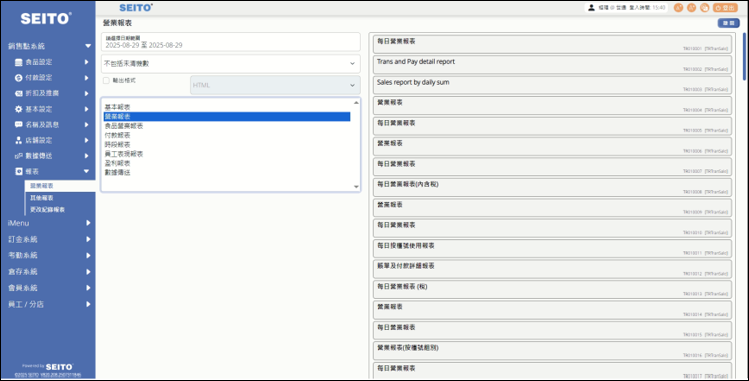Open 營業報表 in the sidebar submenu
This screenshot has width=749, height=381.
(x=60, y=186)
